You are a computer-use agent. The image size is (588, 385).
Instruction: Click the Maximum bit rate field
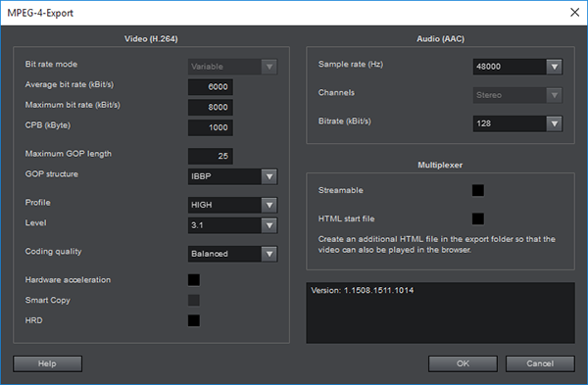[211, 107]
